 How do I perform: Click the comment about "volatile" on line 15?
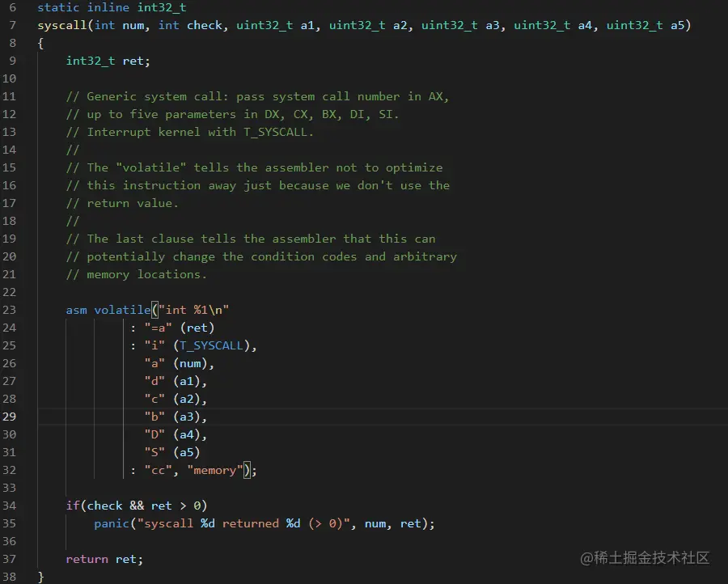point(255,167)
